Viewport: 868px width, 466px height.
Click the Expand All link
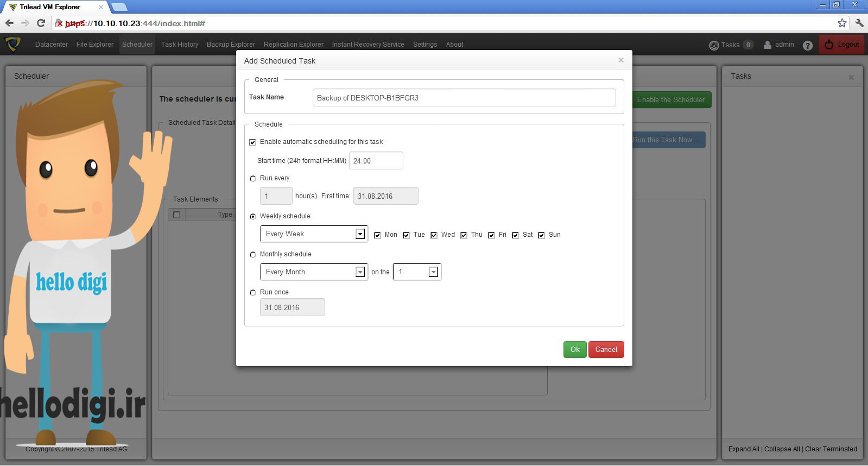(x=744, y=449)
